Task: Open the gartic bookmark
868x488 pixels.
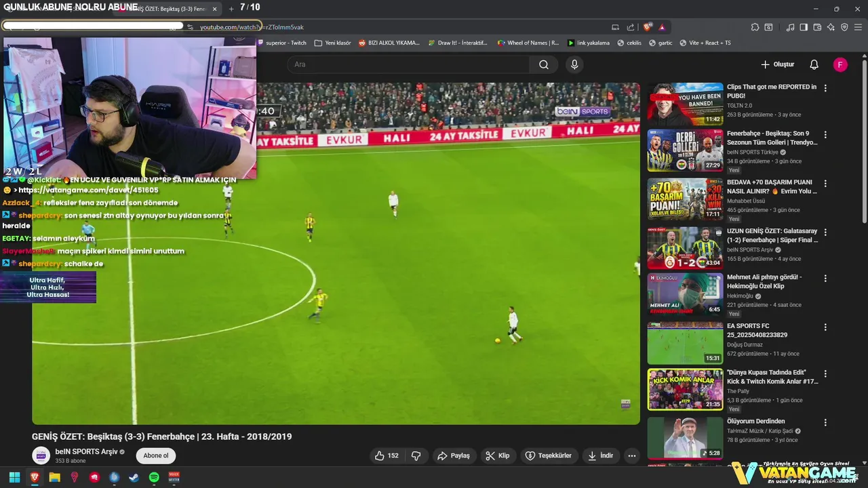Action: pyautogui.click(x=660, y=43)
